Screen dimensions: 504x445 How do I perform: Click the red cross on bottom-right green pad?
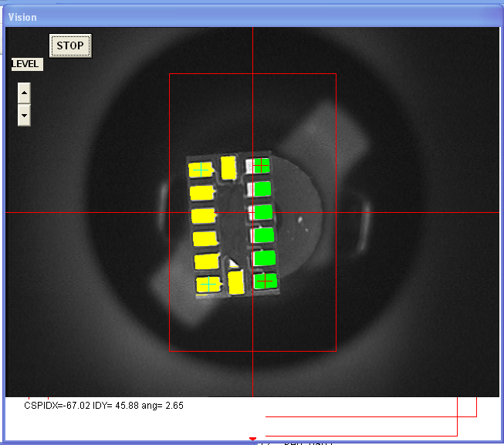pyautogui.click(x=264, y=281)
